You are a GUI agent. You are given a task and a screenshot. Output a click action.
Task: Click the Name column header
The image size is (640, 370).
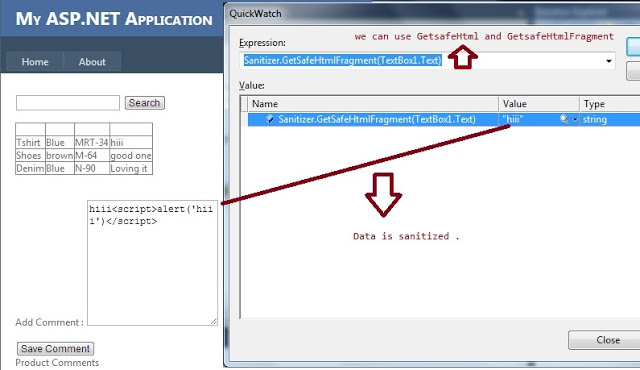tap(373, 104)
